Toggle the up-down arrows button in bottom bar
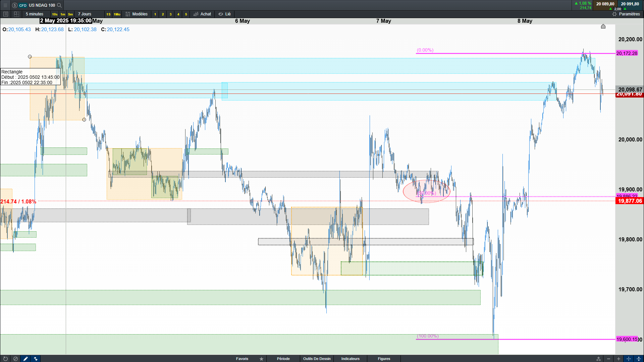Screen dimensions: 644x362 click(x=36, y=359)
